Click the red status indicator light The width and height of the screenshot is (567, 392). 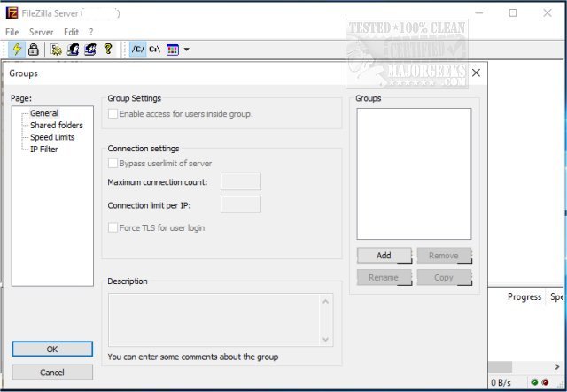[545, 382]
